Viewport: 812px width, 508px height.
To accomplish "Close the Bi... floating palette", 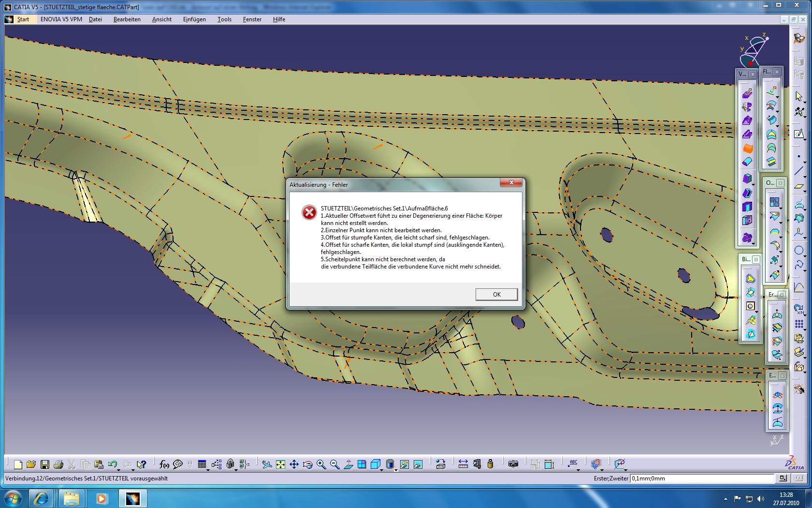I will pyautogui.click(x=756, y=260).
